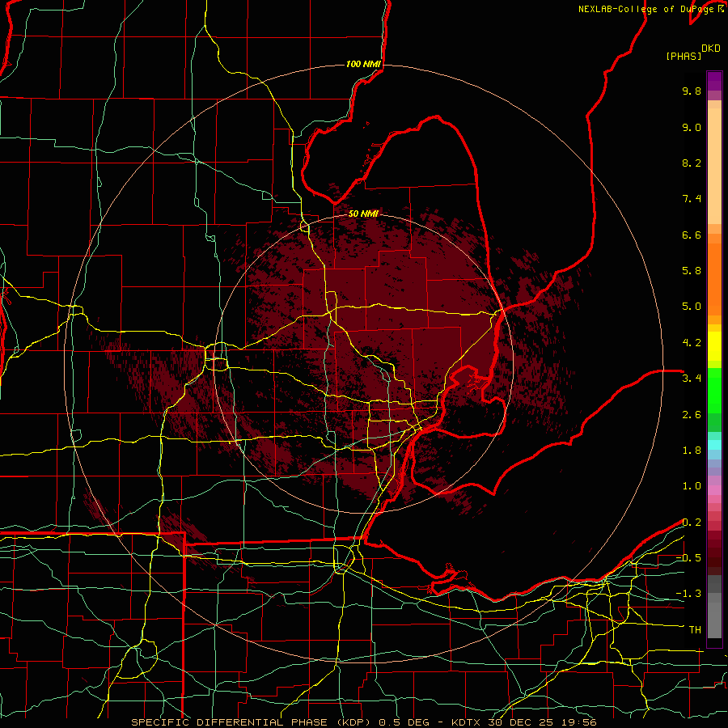This screenshot has width=728, height=728.
Task: Click the 1.8 scale value
Action: point(692,451)
